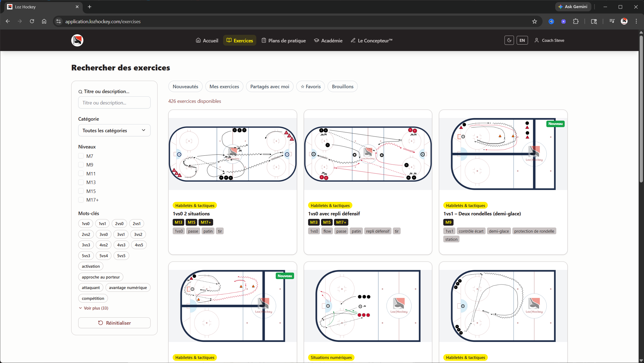Open the Toutes les catégories dropdown
The width and height of the screenshot is (644, 363).
coord(114,130)
